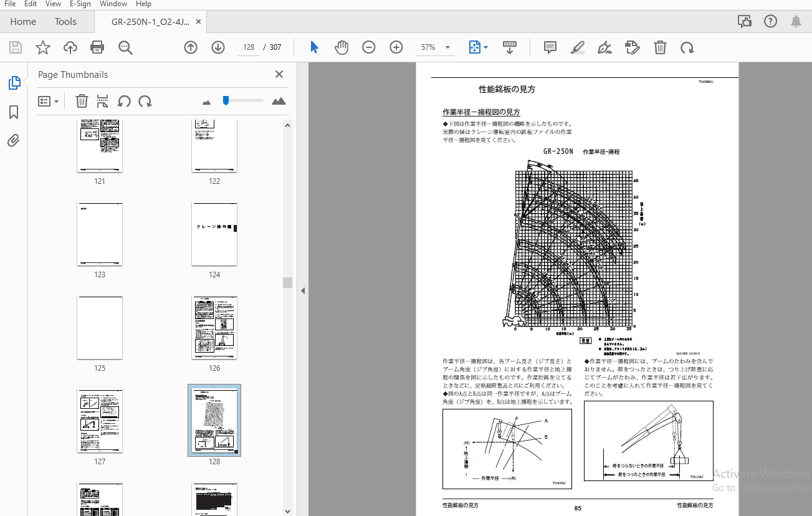
Task: Go to previous page with up arrow
Action: [191, 47]
